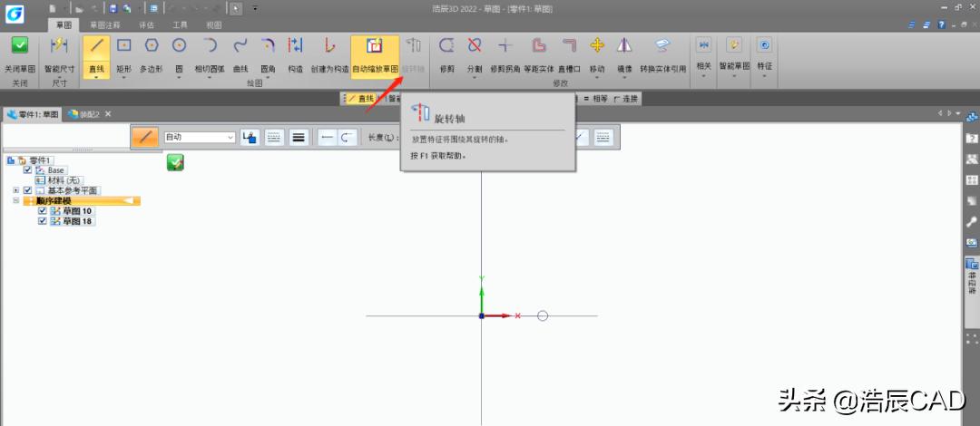Collapse the 顺序建模 tree node
Viewport: 980px width, 426px height.
[x=16, y=200]
